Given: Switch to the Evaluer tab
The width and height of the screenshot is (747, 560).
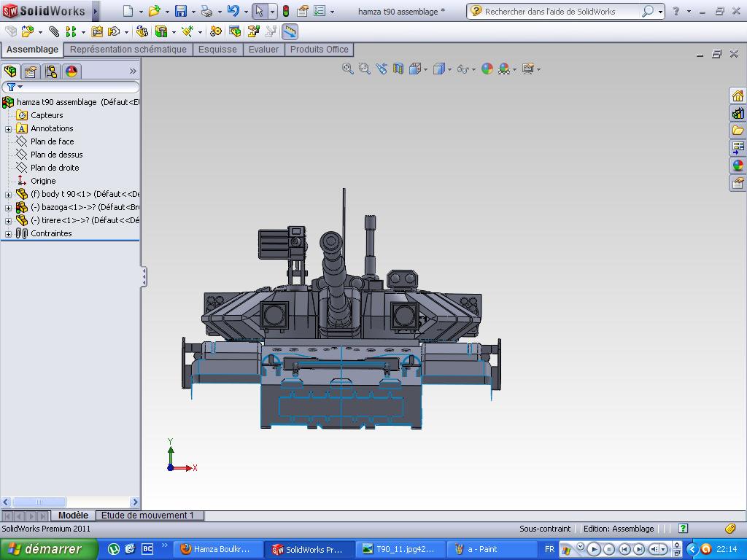Looking at the screenshot, I should [263, 50].
